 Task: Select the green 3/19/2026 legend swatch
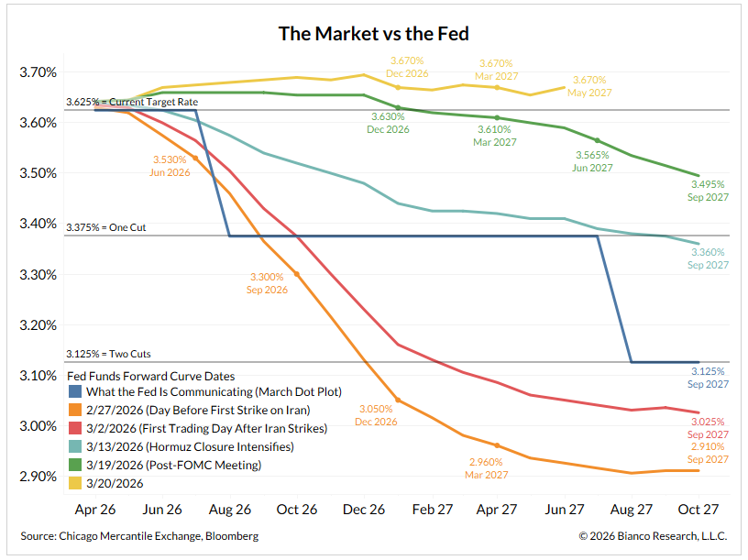pos(73,465)
